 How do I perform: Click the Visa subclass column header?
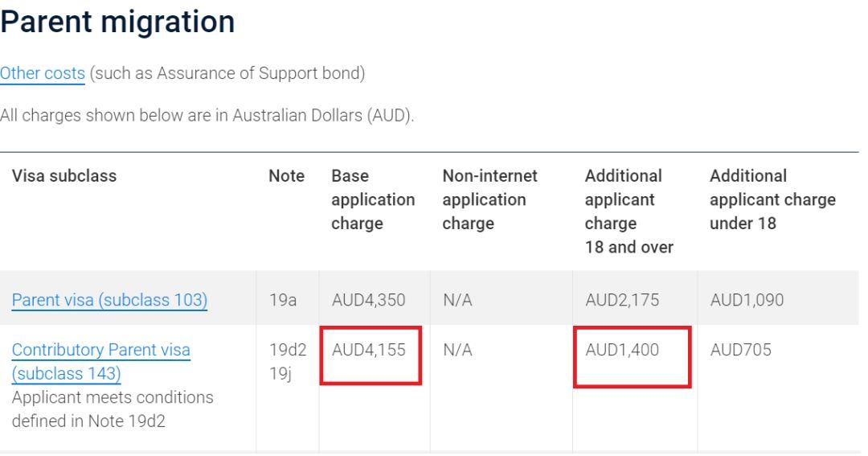coord(64,175)
